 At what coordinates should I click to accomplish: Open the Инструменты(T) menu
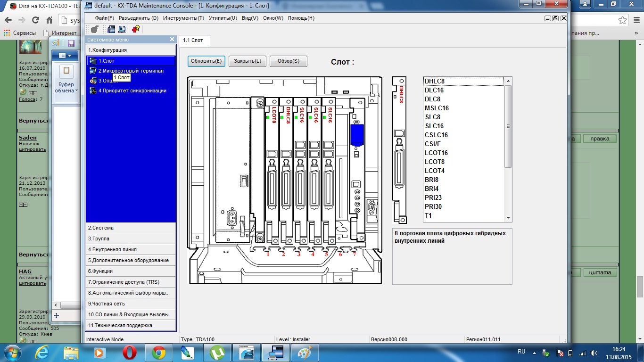pos(183,18)
